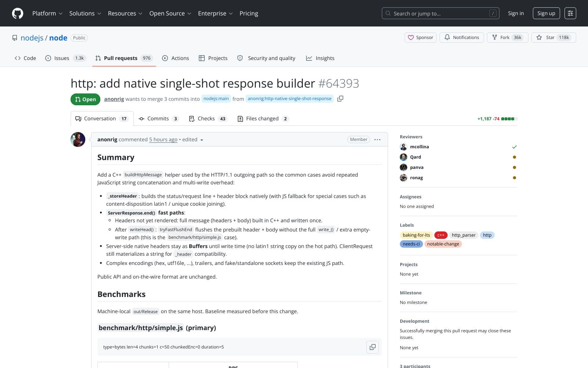Click the needs-ci label
Screen dimensions: 588x368
click(411, 244)
